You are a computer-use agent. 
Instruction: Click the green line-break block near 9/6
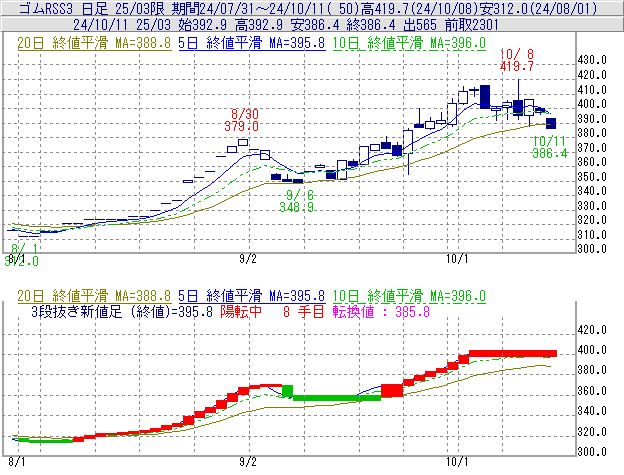[x=287, y=391]
